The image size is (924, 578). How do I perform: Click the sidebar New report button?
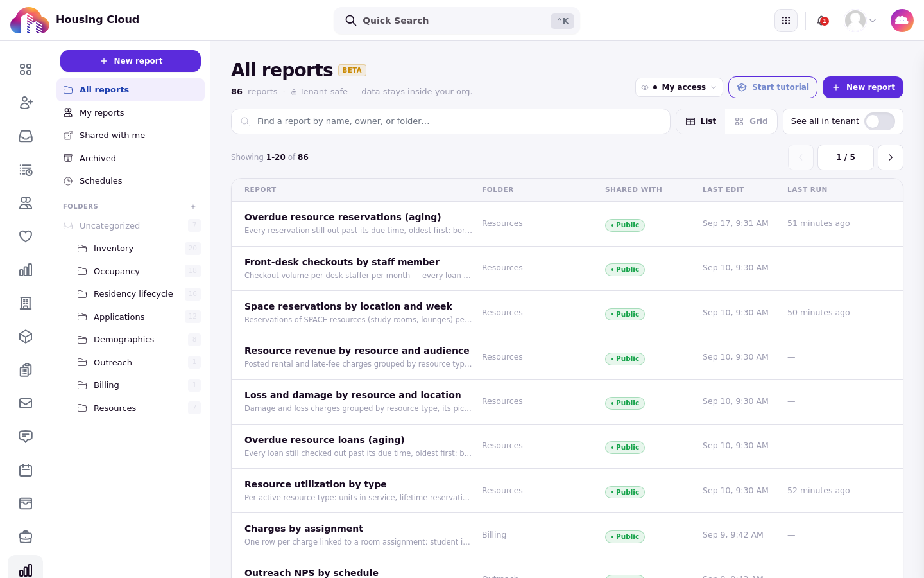pos(130,61)
